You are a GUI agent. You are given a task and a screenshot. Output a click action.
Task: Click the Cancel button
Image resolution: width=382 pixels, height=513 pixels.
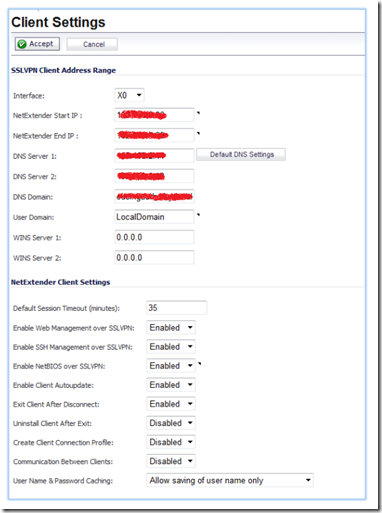pos(92,44)
